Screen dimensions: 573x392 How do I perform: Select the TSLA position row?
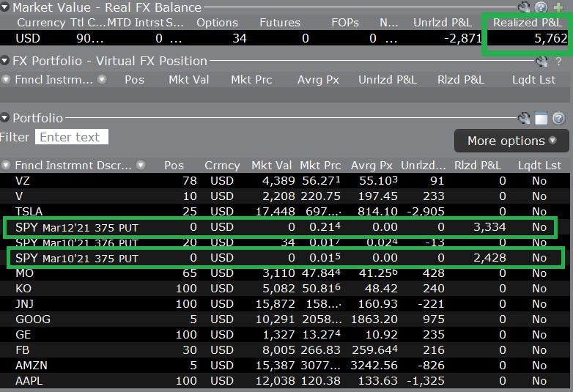285,211
